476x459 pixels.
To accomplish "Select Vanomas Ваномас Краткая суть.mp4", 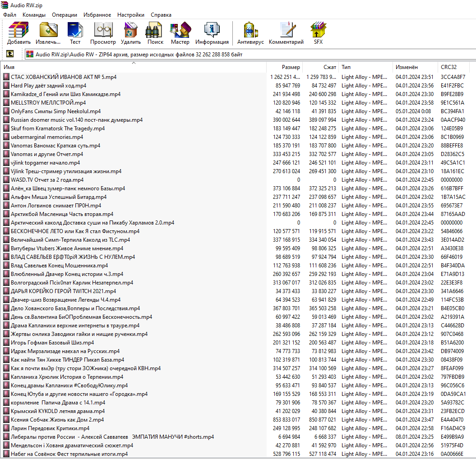I will pos(55,146).
